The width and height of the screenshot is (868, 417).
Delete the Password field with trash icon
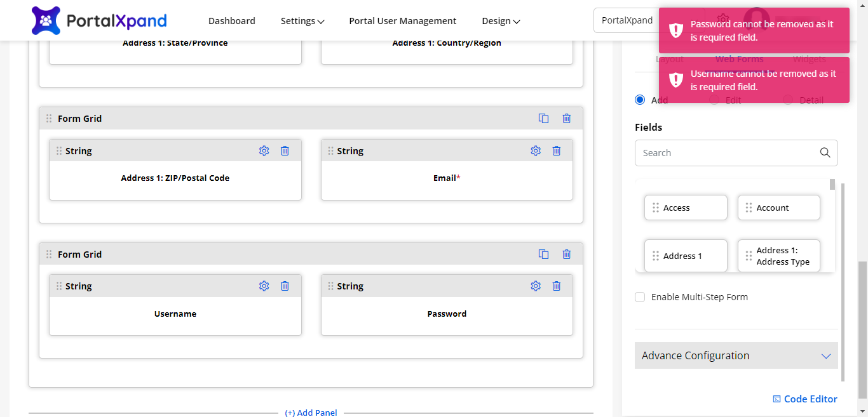(557, 286)
